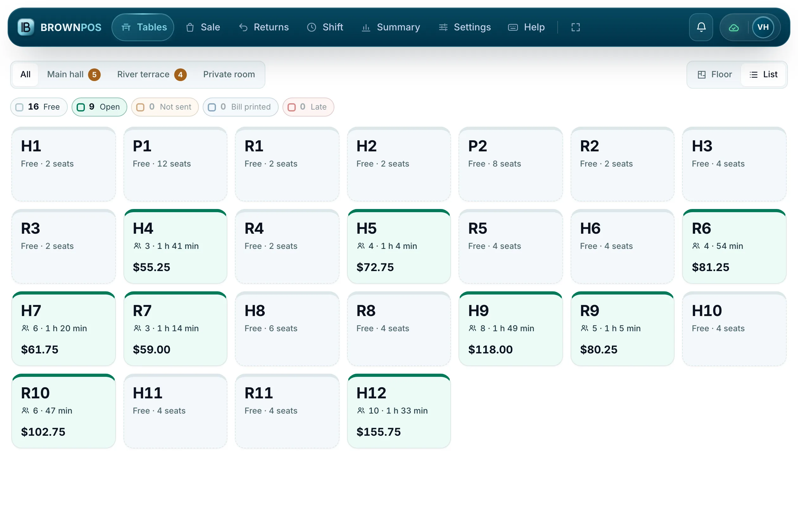Screen dimensions: 798x532
Task: Click the cloud sync status icon
Action: tap(733, 28)
